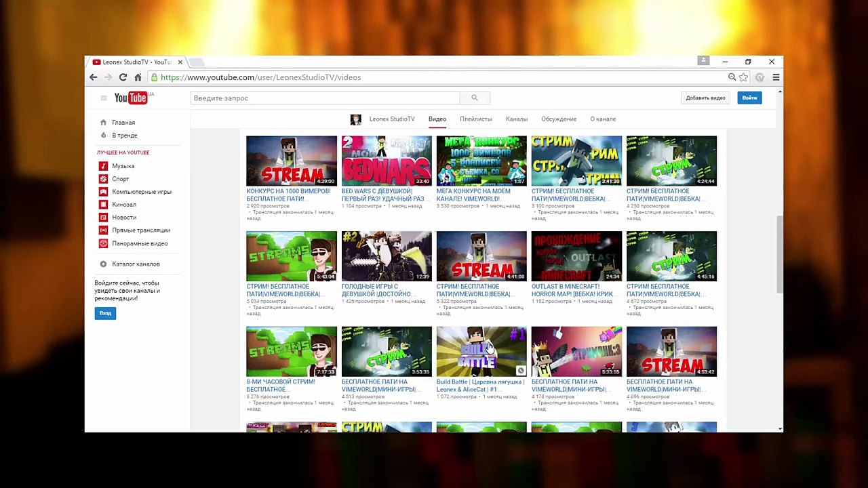Click the forward navigation arrow
The height and width of the screenshot is (488, 868).
(108, 77)
